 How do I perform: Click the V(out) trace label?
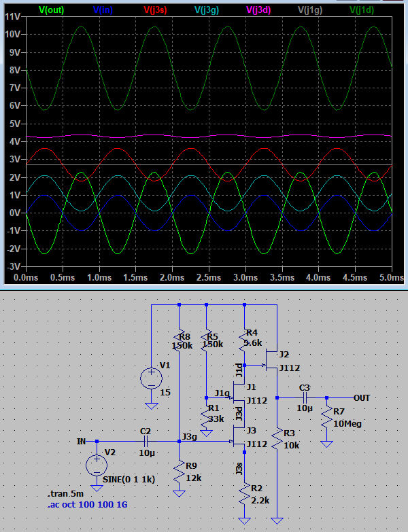pyautogui.click(x=52, y=10)
